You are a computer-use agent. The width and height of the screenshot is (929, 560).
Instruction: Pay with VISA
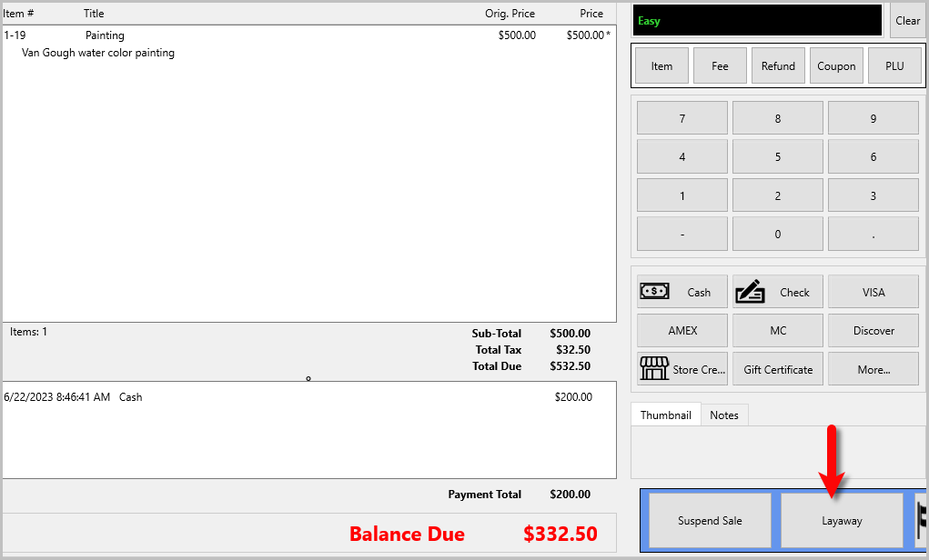[873, 292]
